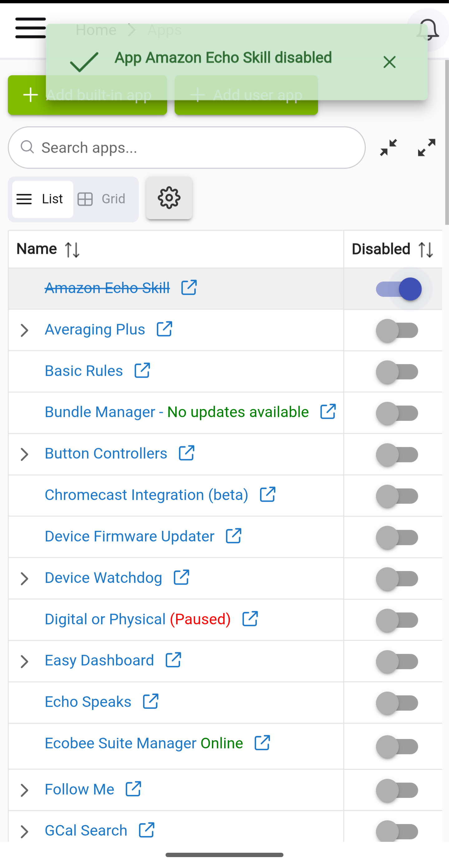The image size is (449, 868).
Task: Expand the Button Controllers child apps
Action: [x=24, y=454]
